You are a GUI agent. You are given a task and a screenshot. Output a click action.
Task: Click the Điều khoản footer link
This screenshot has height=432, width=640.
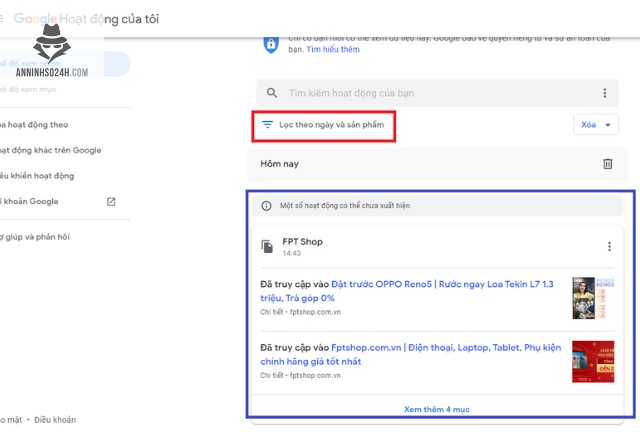tap(55, 420)
